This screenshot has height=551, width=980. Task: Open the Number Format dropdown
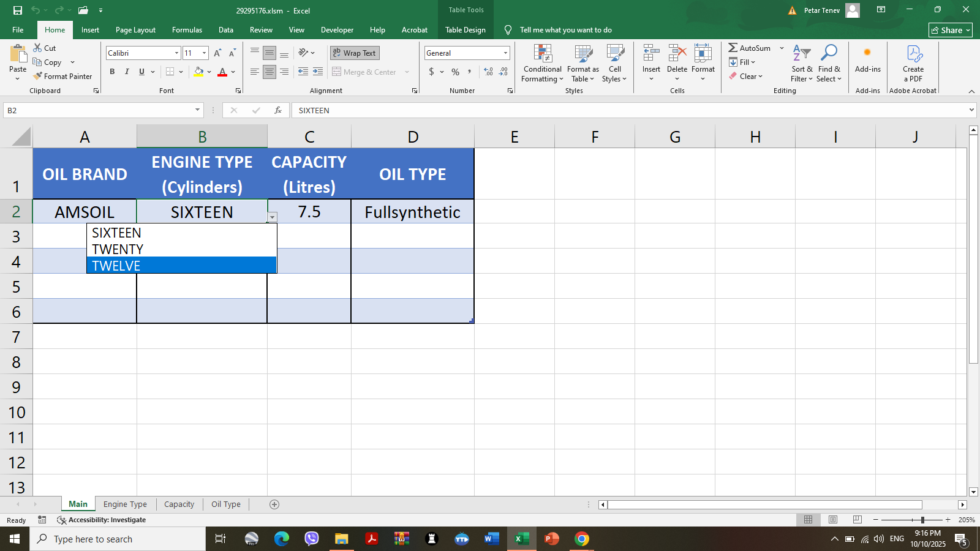pos(505,53)
